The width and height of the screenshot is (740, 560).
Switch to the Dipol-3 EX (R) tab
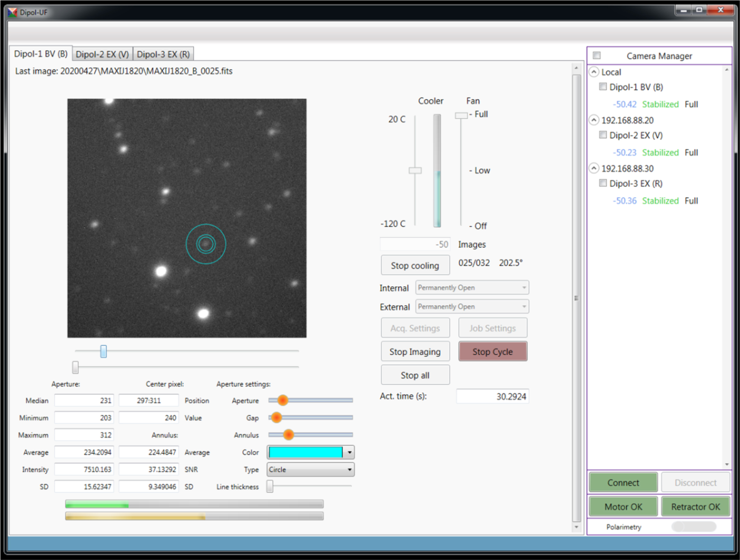tap(163, 54)
